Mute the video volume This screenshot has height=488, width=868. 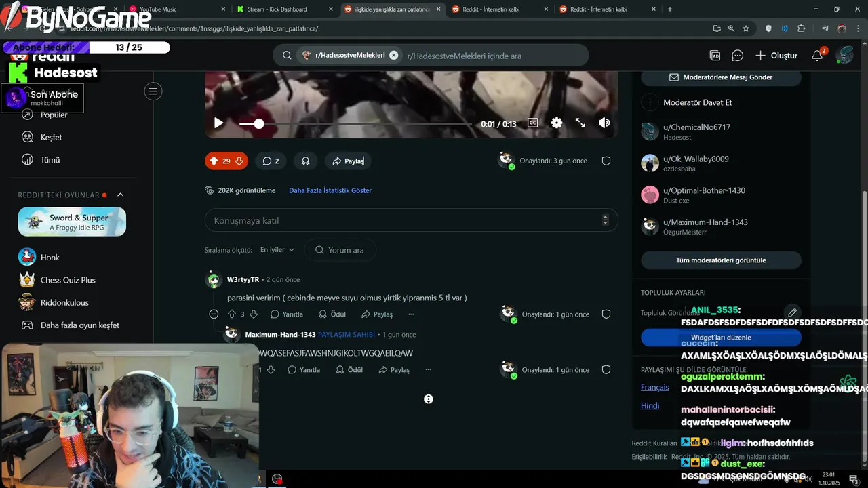click(x=604, y=123)
